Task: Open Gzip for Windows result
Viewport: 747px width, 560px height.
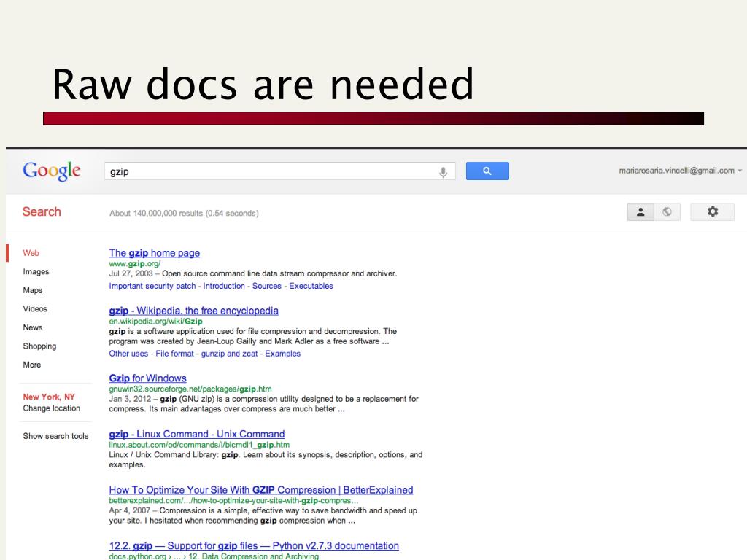Action: coord(147,378)
